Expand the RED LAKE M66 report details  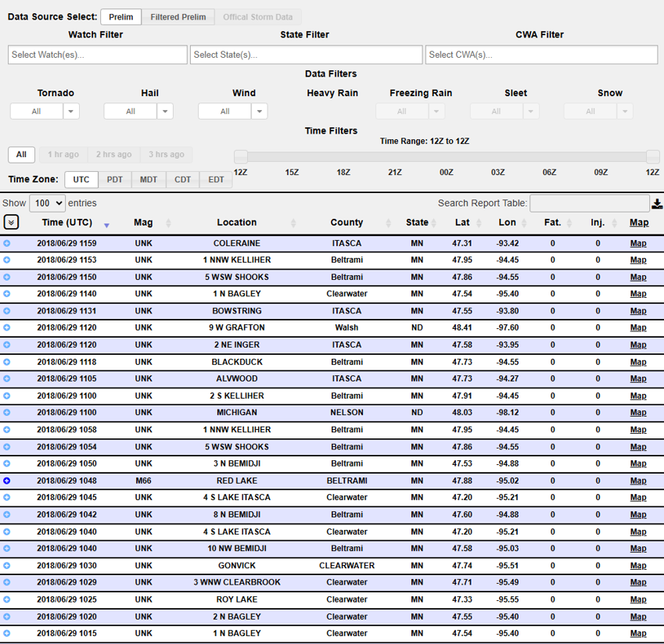click(x=7, y=481)
